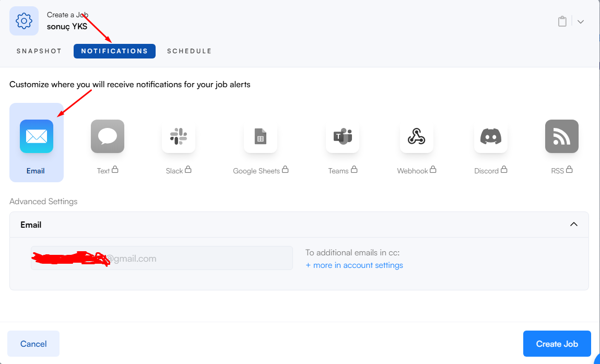Image resolution: width=600 pixels, height=364 pixels.
Task: Collapse the Email advanced settings section
Action: (x=574, y=225)
